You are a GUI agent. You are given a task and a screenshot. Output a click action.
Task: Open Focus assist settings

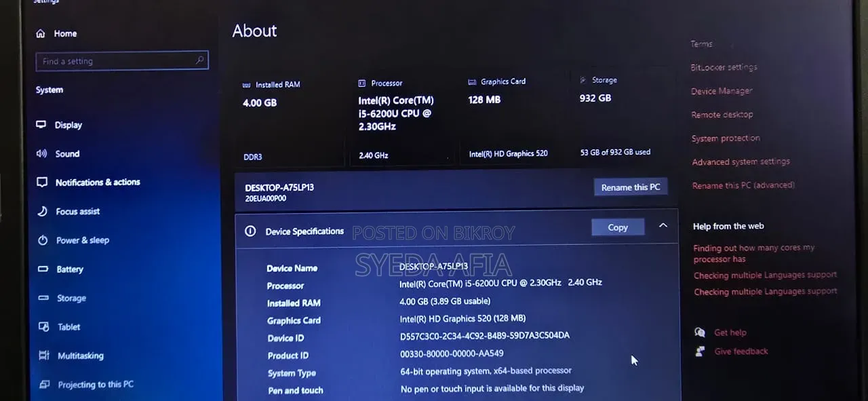point(77,212)
